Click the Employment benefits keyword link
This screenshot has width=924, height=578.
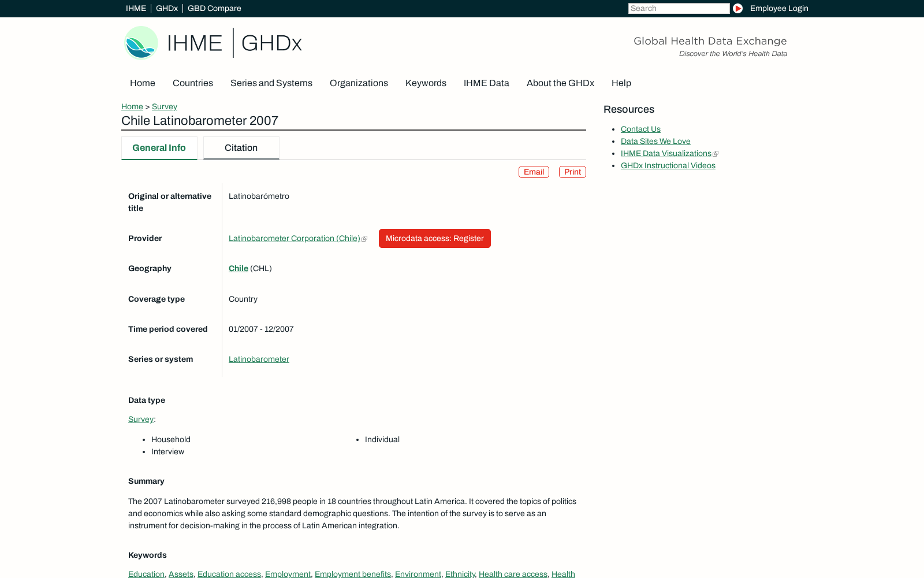point(353,574)
